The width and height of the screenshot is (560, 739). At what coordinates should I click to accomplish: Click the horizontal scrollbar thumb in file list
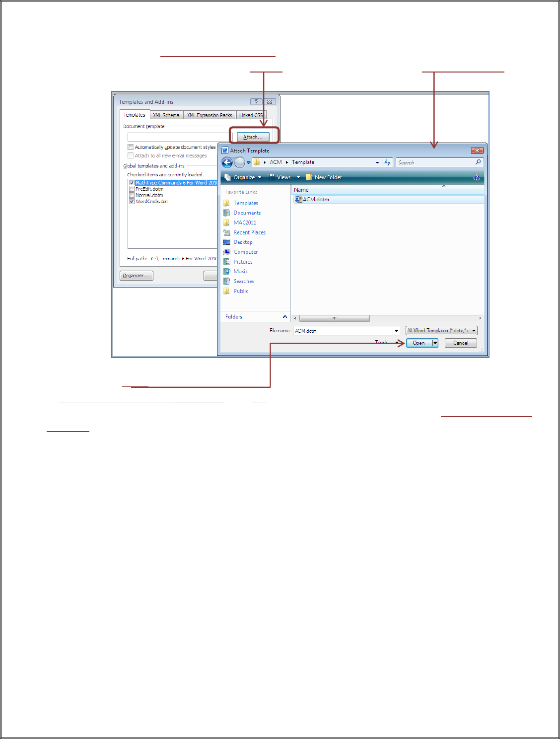click(335, 318)
